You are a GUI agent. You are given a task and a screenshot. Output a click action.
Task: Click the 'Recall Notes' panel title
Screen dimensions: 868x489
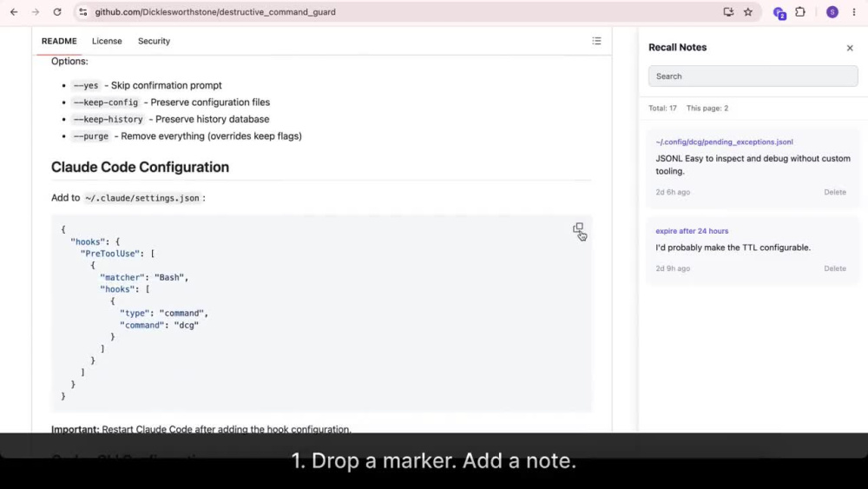(x=677, y=48)
